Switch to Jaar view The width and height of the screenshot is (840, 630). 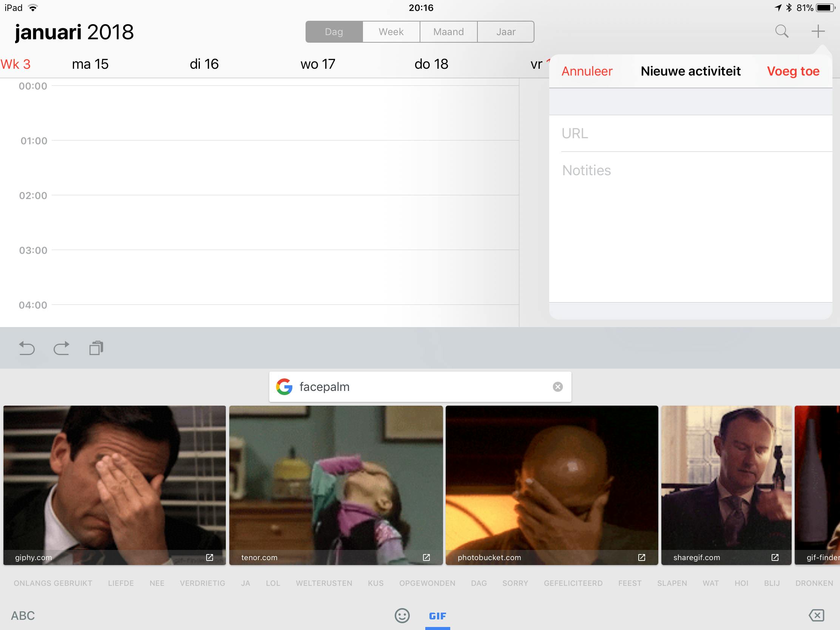coord(506,32)
